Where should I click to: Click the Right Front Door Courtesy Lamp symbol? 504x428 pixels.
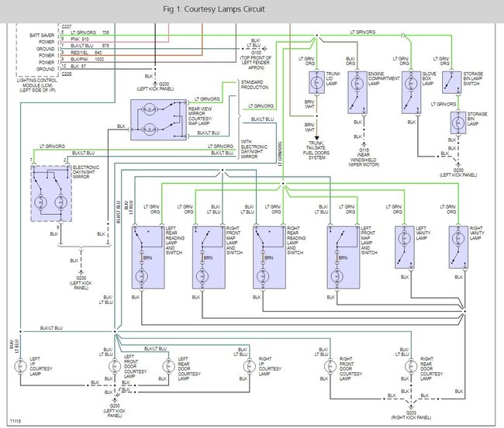pos(326,368)
